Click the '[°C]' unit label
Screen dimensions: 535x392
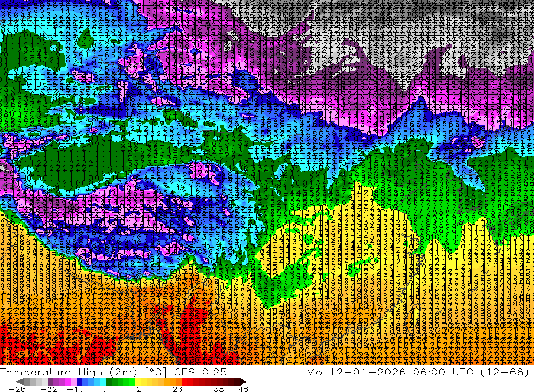(x=156, y=372)
